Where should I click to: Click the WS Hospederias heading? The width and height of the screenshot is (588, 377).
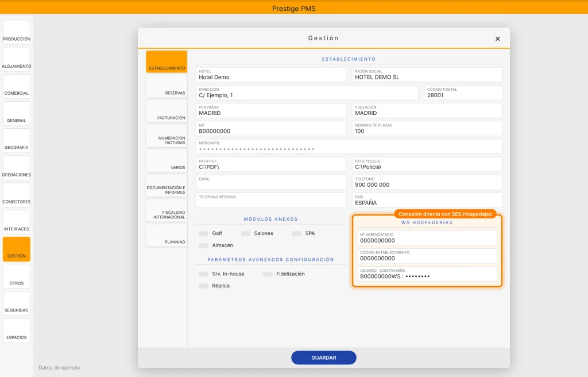(427, 222)
